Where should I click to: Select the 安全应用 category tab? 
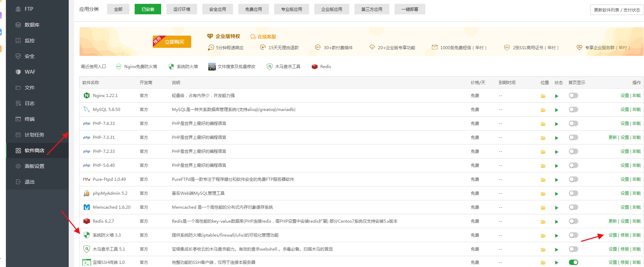pyautogui.click(x=218, y=9)
